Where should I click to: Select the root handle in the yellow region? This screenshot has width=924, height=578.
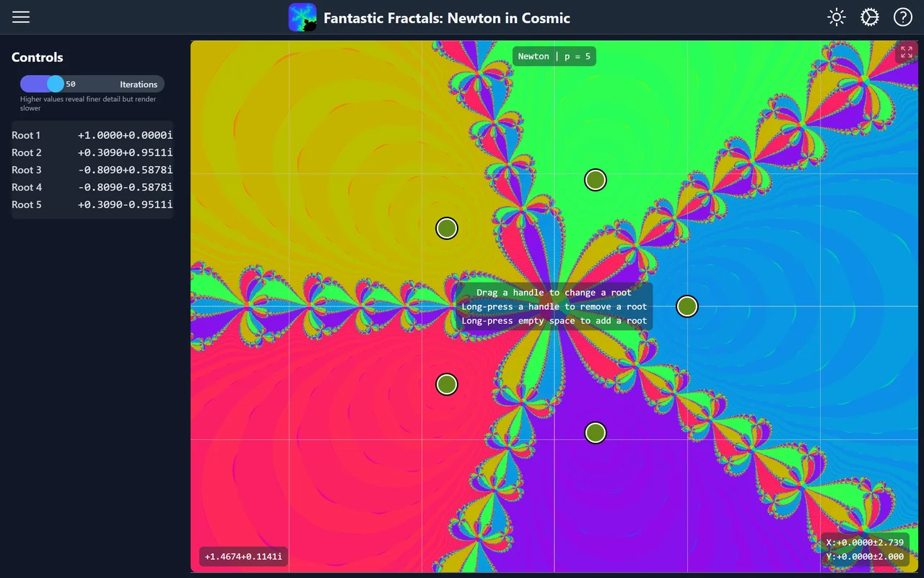pyautogui.click(x=447, y=228)
